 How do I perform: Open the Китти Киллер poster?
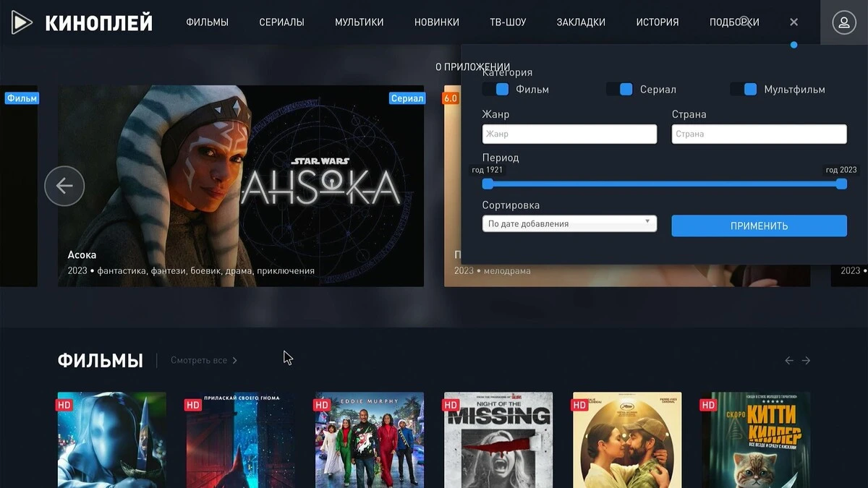pyautogui.click(x=756, y=440)
